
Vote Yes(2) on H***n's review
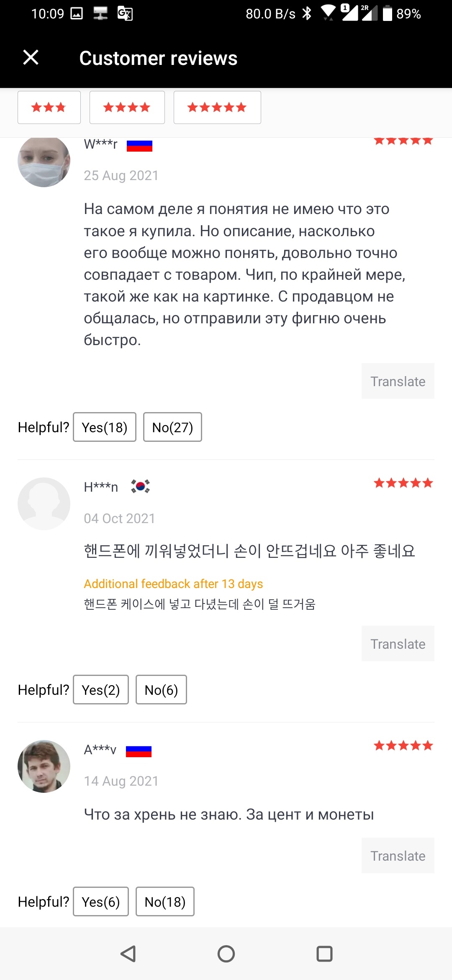tap(101, 690)
